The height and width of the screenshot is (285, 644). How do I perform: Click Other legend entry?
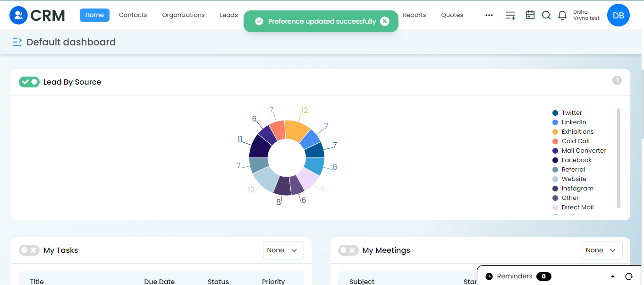coord(566,198)
